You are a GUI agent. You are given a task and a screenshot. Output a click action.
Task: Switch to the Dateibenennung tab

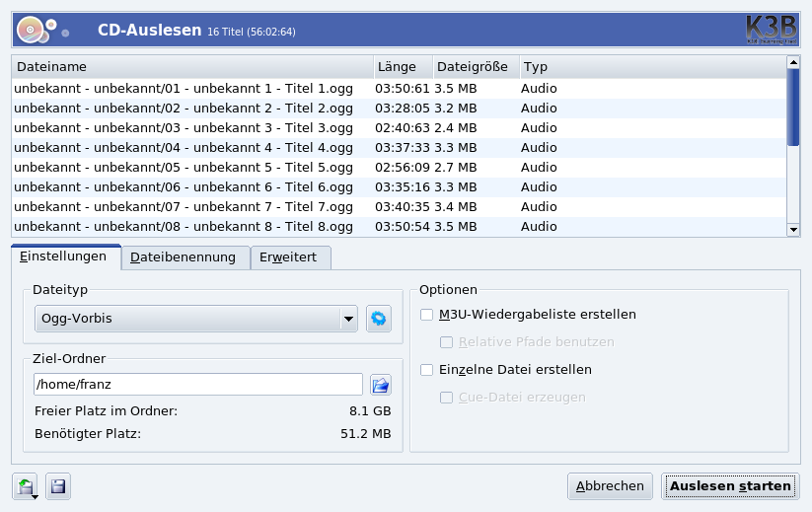click(185, 257)
